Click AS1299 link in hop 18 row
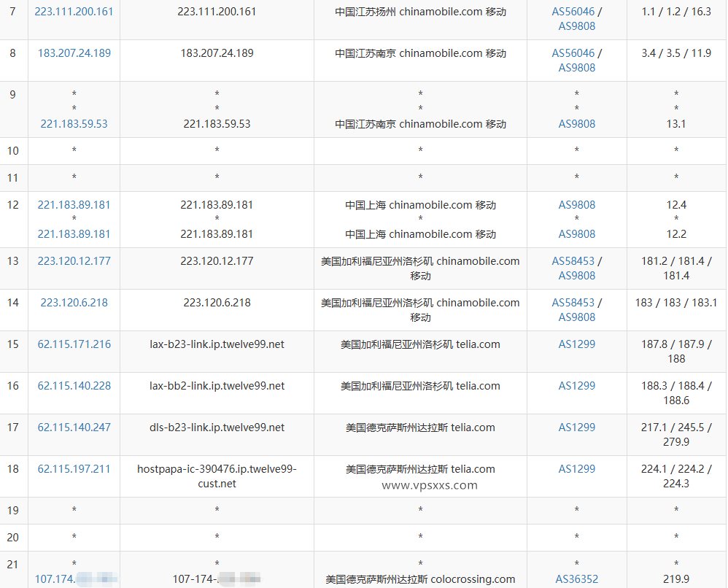 pyautogui.click(x=577, y=469)
